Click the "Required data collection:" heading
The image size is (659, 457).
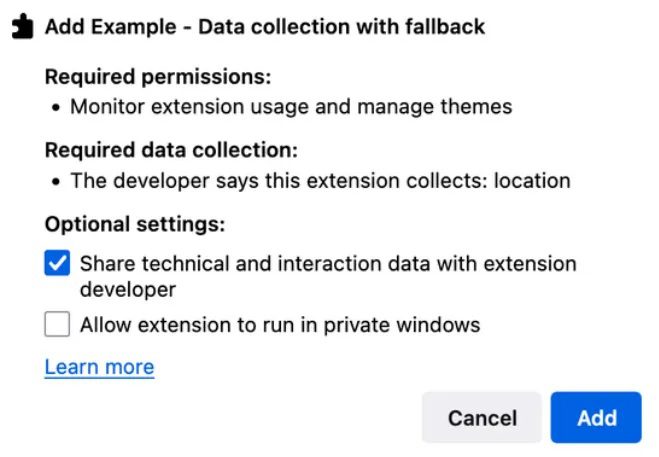pos(171,151)
